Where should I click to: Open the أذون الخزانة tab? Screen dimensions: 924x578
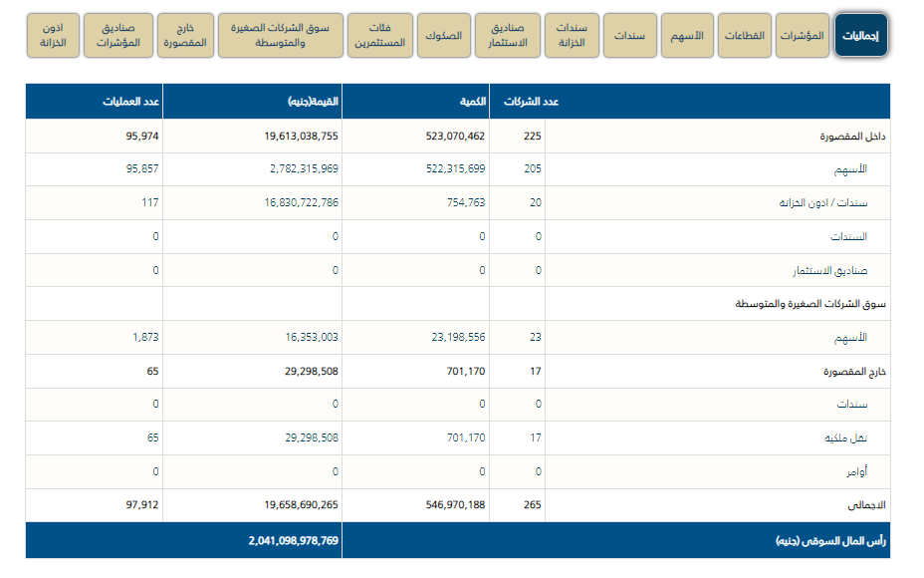pos(52,36)
